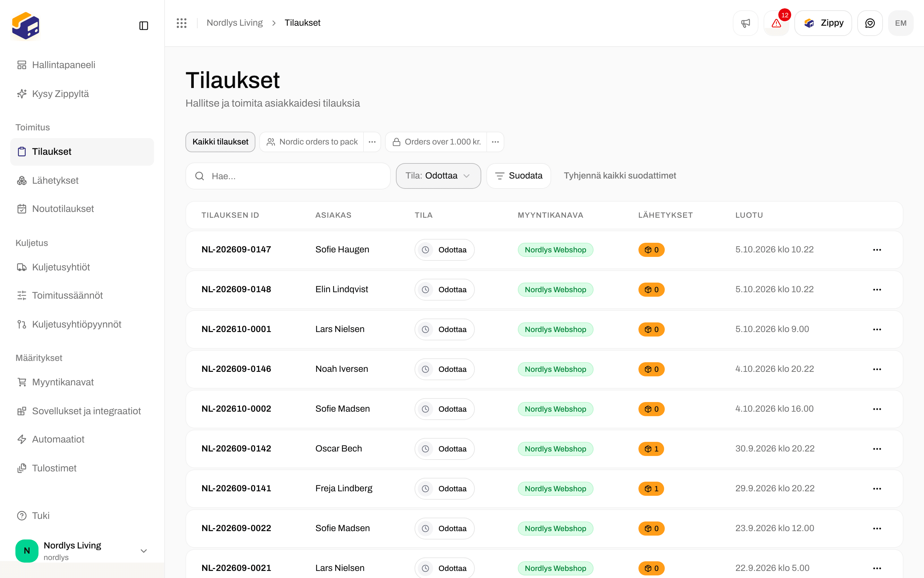This screenshot has height=578, width=924.
Task: Click the Suodata filter button
Action: (x=518, y=176)
